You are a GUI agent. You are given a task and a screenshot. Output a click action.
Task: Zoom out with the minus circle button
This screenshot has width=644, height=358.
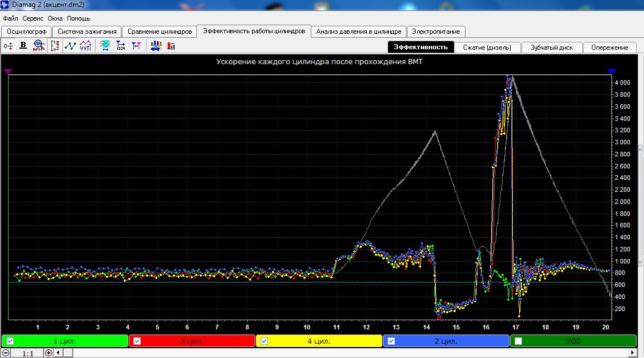point(6,353)
